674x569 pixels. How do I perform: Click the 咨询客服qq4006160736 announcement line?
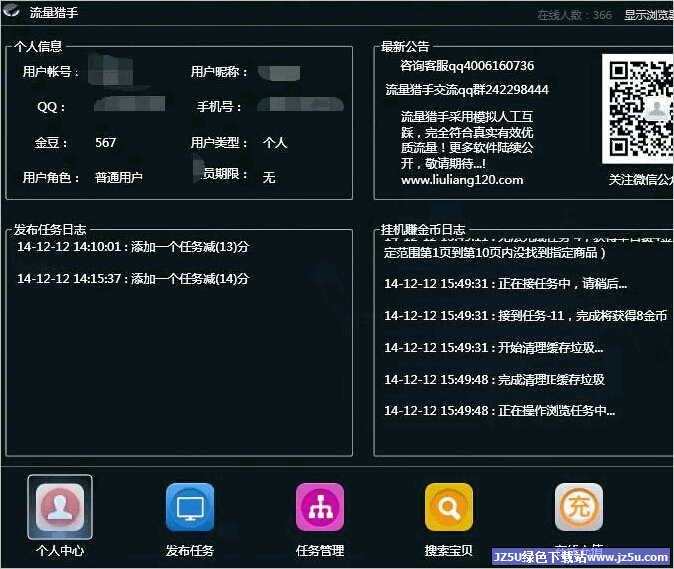click(x=467, y=66)
